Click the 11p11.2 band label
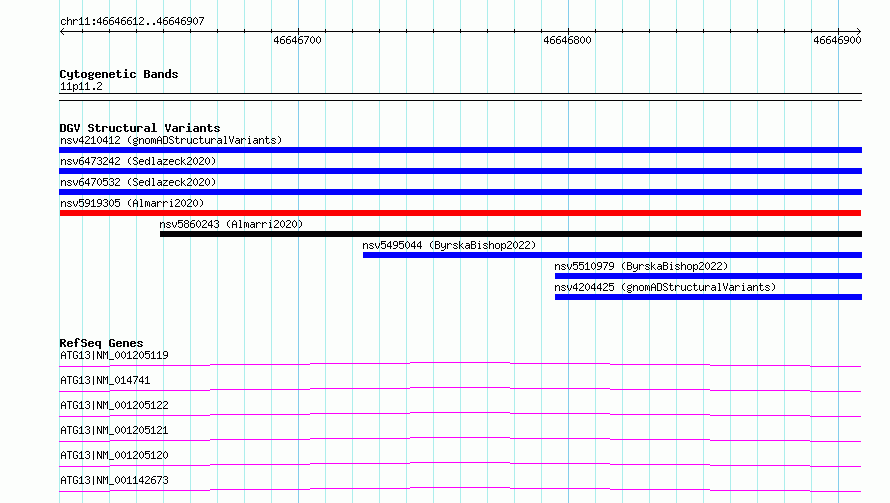 (x=81, y=86)
